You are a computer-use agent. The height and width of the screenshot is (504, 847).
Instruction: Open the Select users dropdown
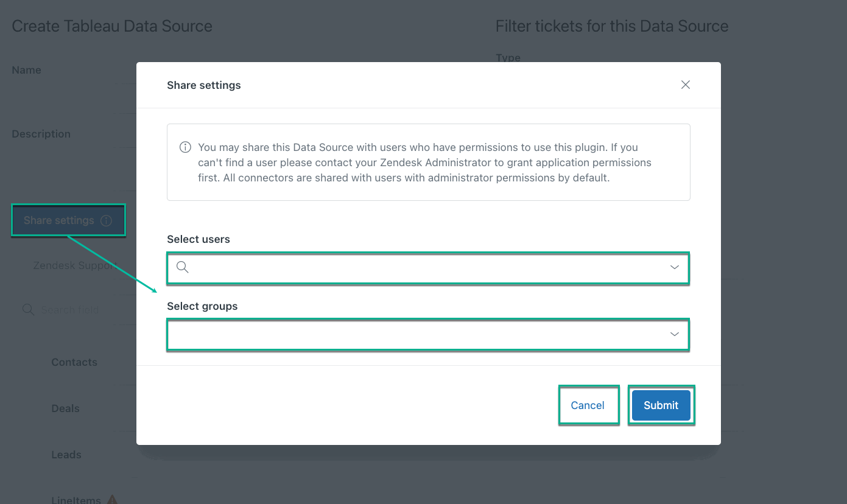(x=426, y=267)
